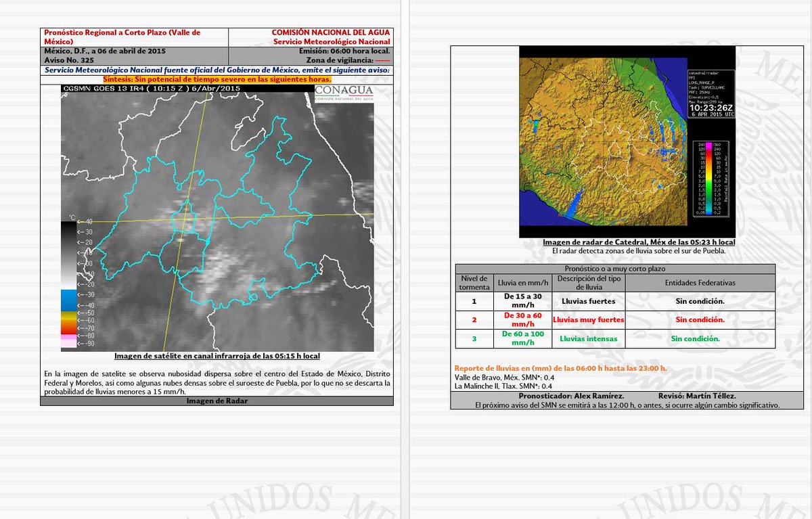The height and width of the screenshot is (519, 812).
Task: Select 'El radar detecta zonas de lluvia' sentence
Action: [639, 251]
